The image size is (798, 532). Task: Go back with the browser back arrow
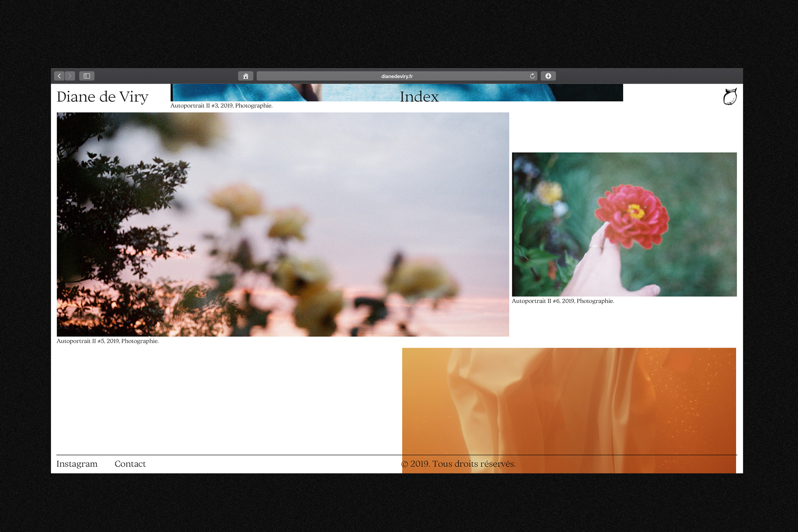point(59,76)
